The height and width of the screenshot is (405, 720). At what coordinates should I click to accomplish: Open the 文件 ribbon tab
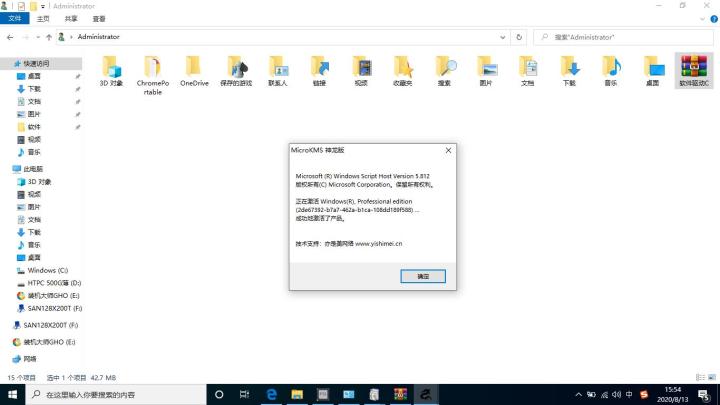15,19
